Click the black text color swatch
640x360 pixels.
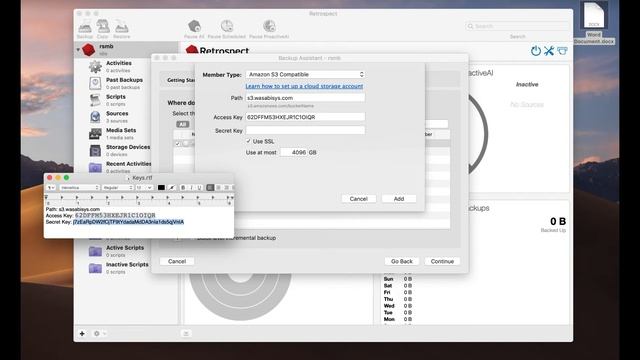[x=161, y=187]
